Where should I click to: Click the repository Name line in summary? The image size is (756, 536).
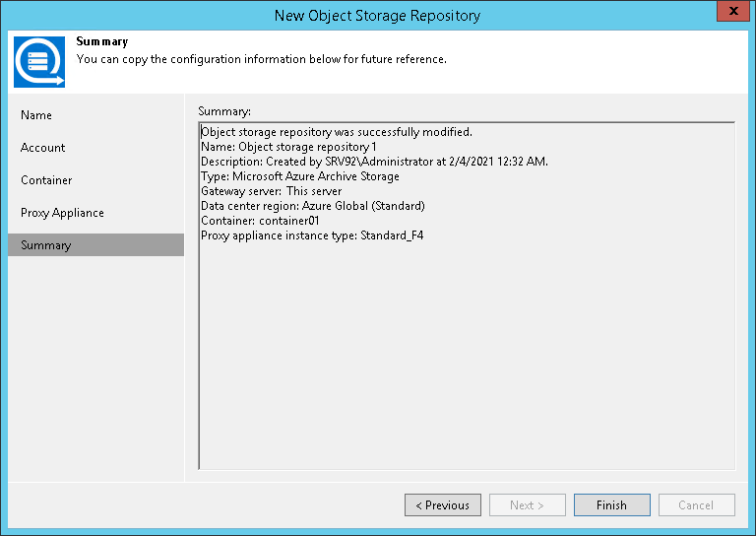pos(288,147)
